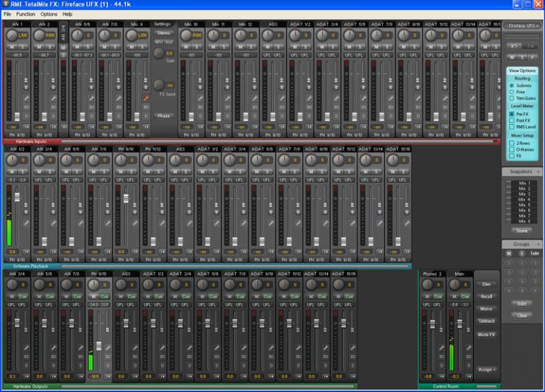Viewport: 545px width, 392px height.
Task: Click the Store snapshot button
Action: [522, 231]
